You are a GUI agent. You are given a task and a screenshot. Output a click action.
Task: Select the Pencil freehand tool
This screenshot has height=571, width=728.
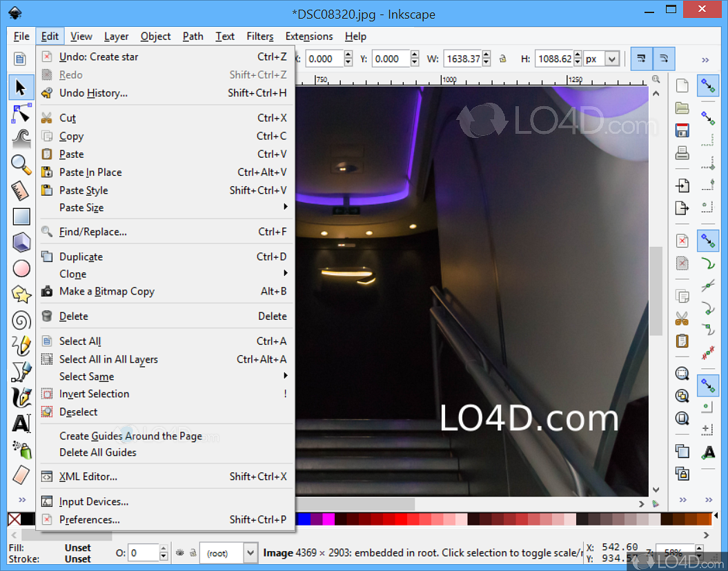point(21,346)
